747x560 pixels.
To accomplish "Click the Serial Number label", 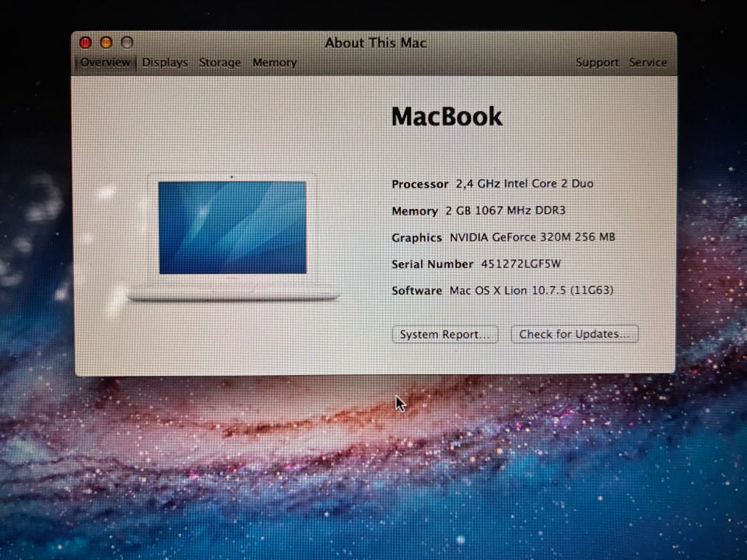I will point(433,264).
